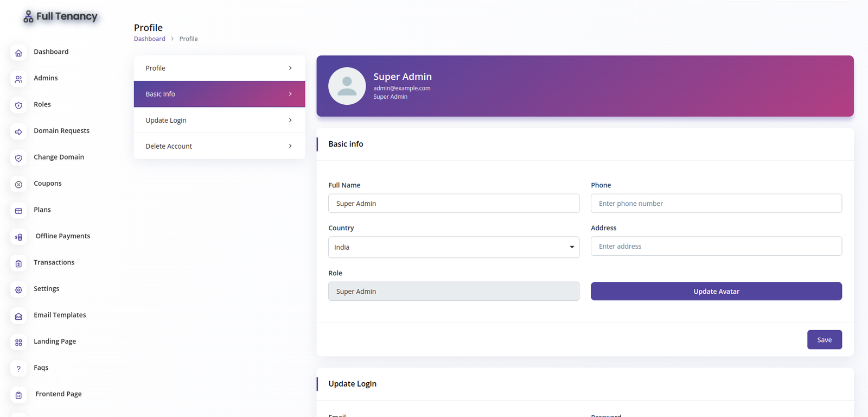This screenshot has height=417, width=868.
Task: Click the Landing Page grid icon
Action: pyautogui.click(x=18, y=343)
